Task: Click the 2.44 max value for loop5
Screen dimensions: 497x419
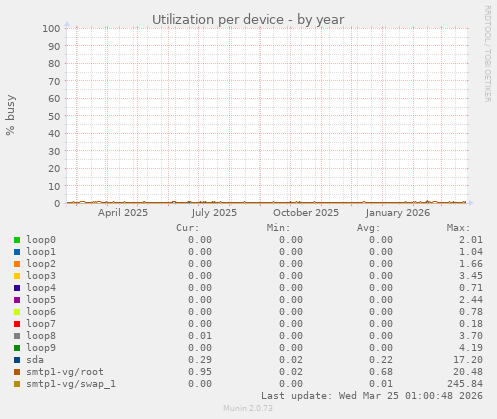Action: point(471,300)
